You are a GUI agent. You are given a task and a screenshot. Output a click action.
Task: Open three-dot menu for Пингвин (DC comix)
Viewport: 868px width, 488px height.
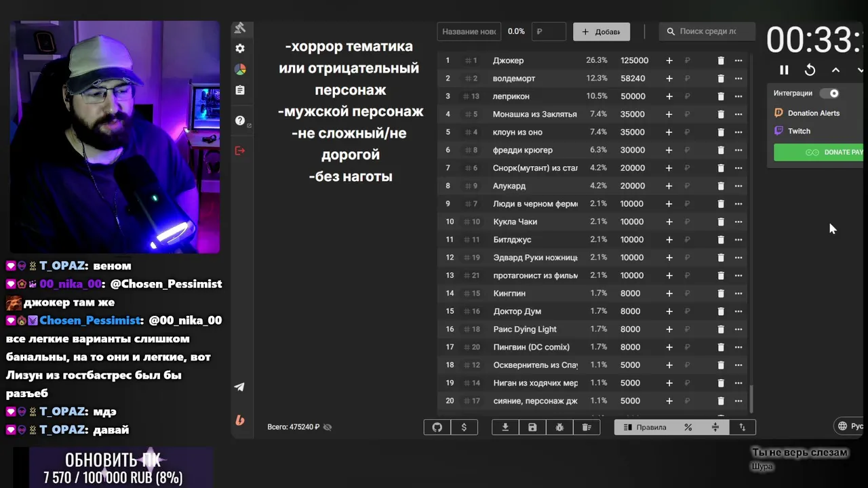tap(738, 347)
